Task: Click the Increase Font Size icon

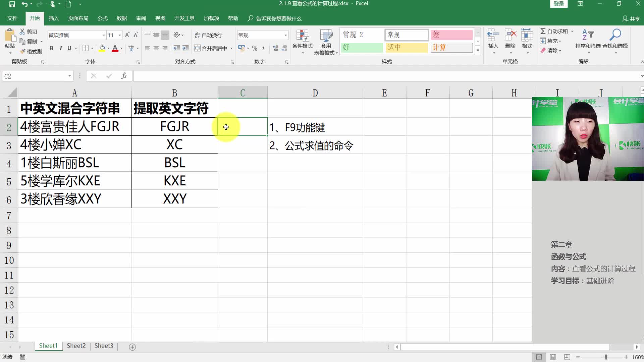Action: point(127,35)
